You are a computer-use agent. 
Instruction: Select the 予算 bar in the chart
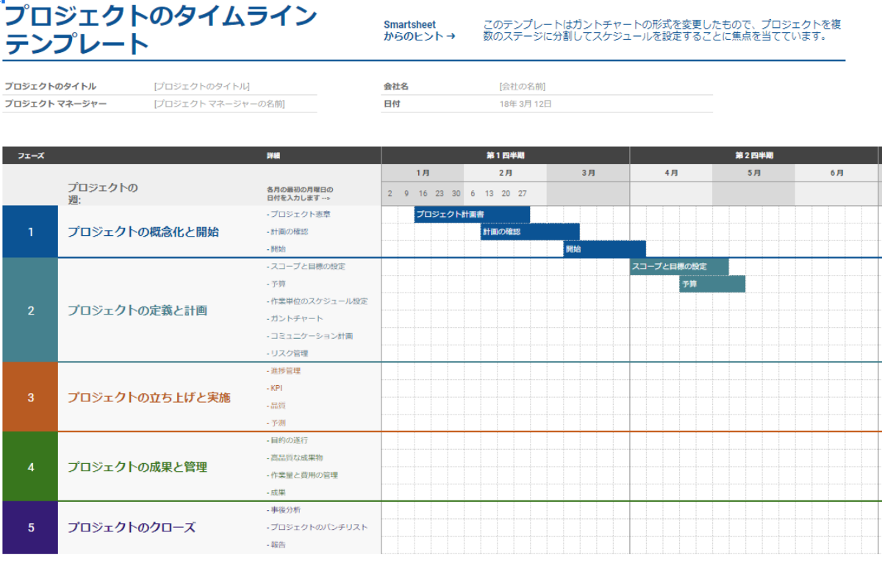coord(711,284)
